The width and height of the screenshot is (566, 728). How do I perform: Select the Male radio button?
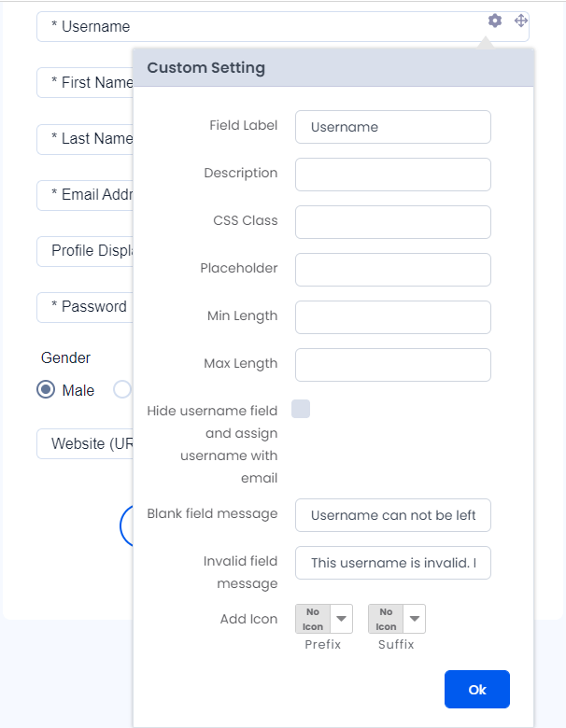pyautogui.click(x=46, y=389)
